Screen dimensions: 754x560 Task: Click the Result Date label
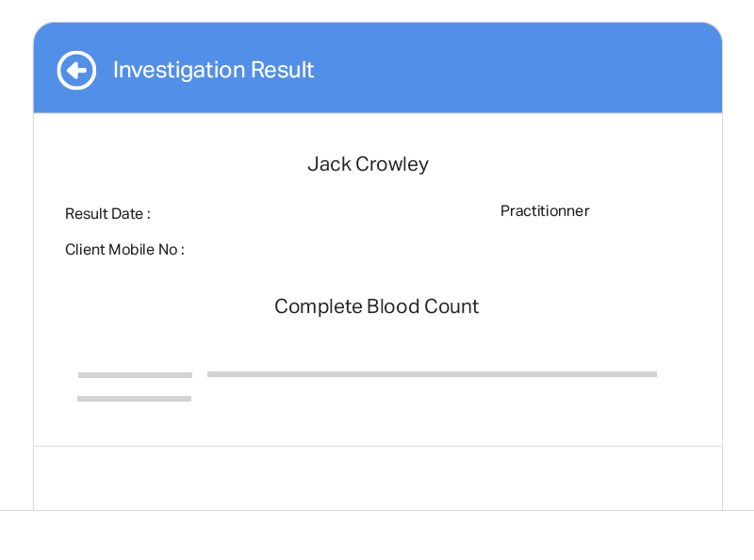point(107,214)
